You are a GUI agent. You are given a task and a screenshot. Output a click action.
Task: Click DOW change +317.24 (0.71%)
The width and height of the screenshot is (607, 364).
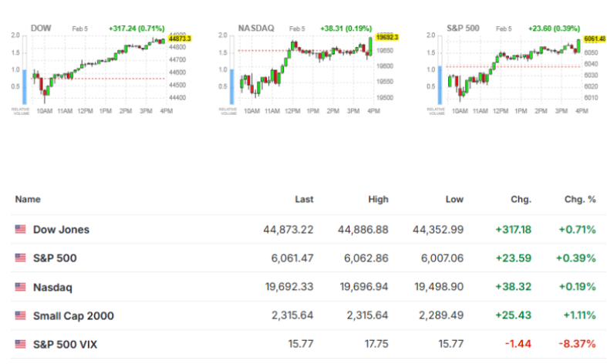tap(137, 29)
